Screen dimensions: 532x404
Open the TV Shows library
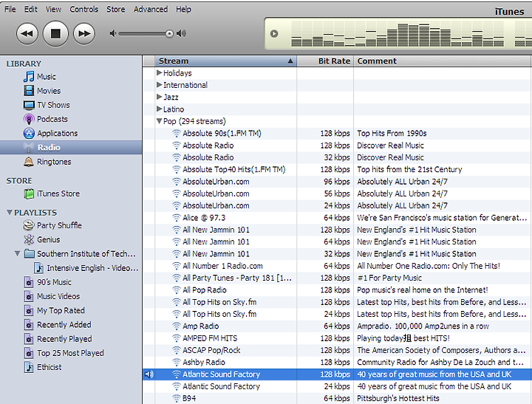[53, 105]
